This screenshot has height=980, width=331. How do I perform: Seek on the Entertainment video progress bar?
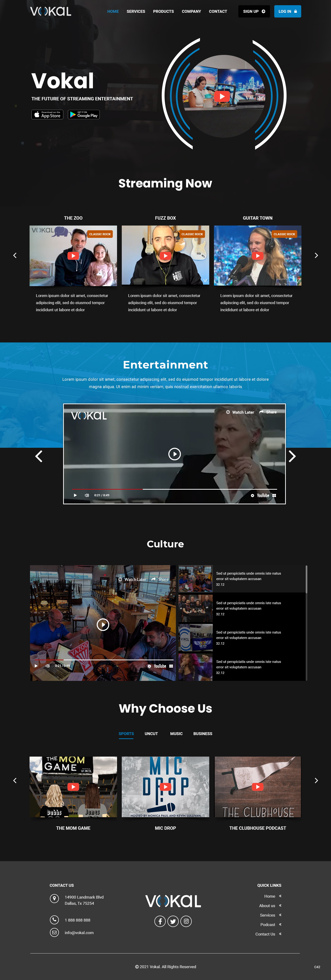pyautogui.click(x=174, y=489)
